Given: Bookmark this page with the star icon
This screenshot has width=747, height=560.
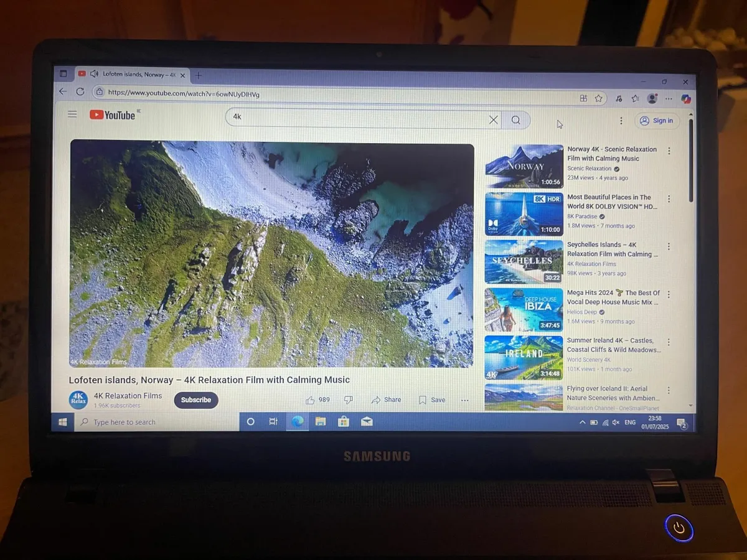Looking at the screenshot, I should [598, 98].
